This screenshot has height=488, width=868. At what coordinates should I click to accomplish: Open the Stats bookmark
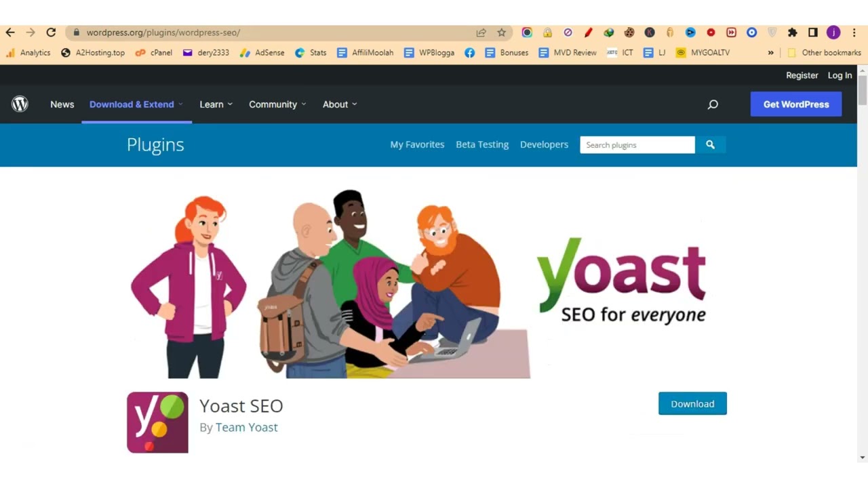pos(311,52)
